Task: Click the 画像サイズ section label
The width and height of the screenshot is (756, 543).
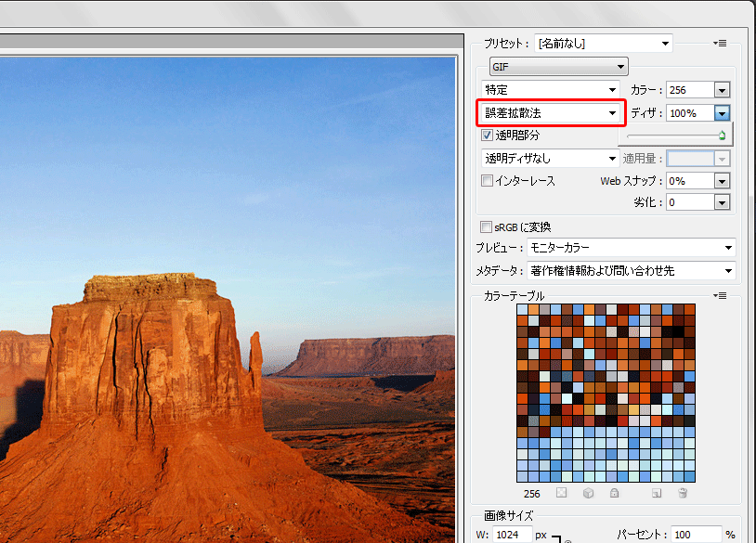Action: point(508,515)
